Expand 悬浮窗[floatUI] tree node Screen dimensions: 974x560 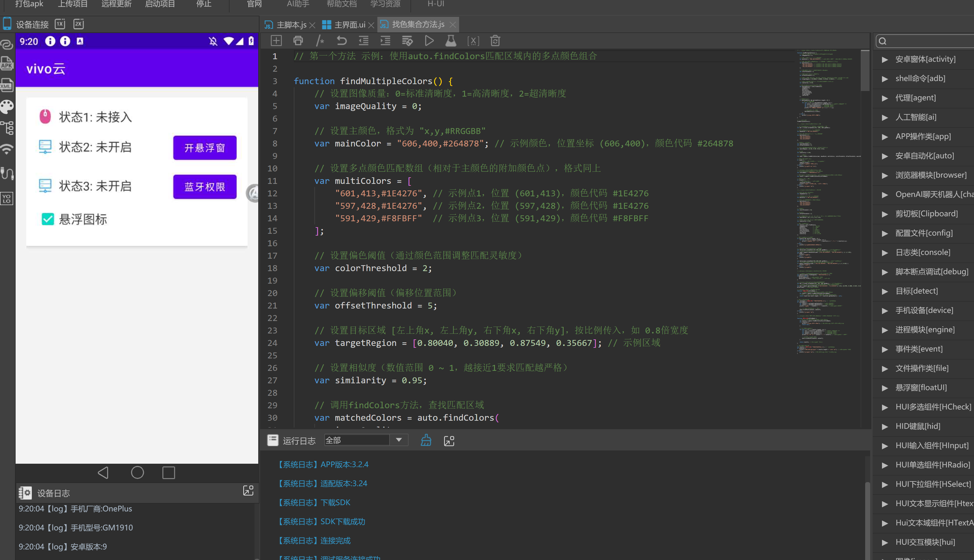click(885, 388)
